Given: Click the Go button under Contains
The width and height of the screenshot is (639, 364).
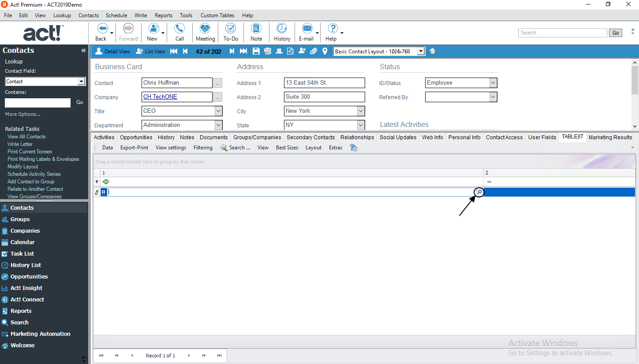Looking at the screenshot, I should pyautogui.click(x=79, y=102).
